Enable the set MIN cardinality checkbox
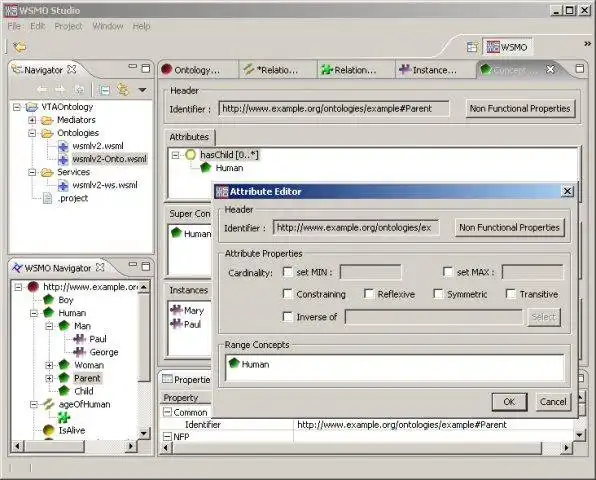Screen dimensions: 596x480 pyautogui.click(x=288, y=272)
